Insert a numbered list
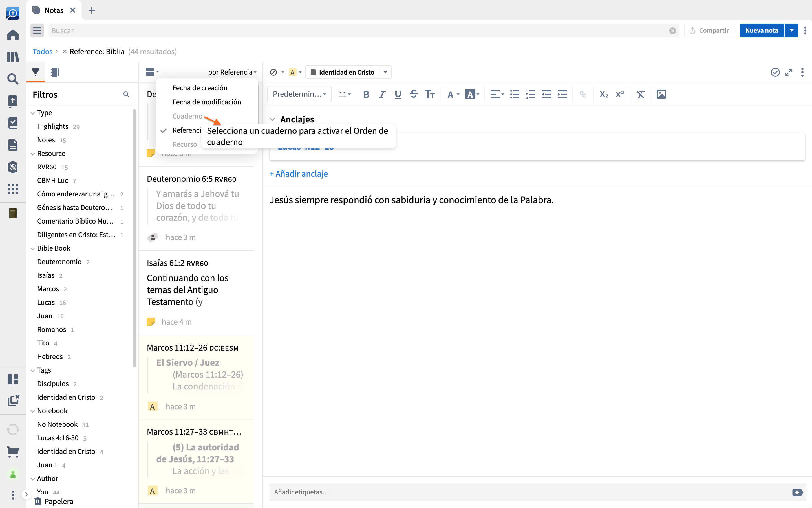This screenshot has width=812, height=508. [x=531, y=95]
